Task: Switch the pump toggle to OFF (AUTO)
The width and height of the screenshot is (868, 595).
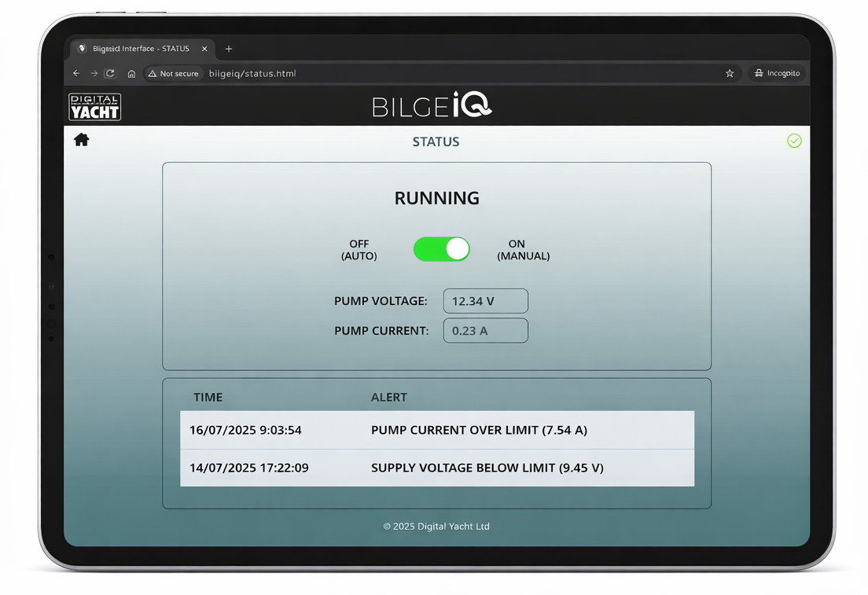Action: [442, 248]
